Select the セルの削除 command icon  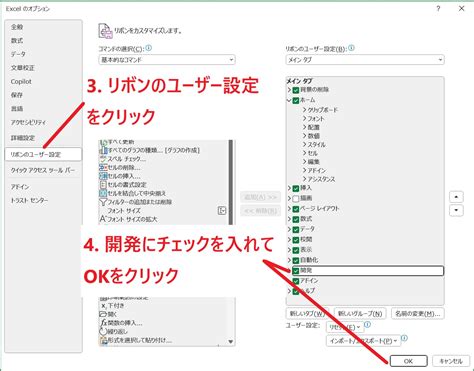103,168
